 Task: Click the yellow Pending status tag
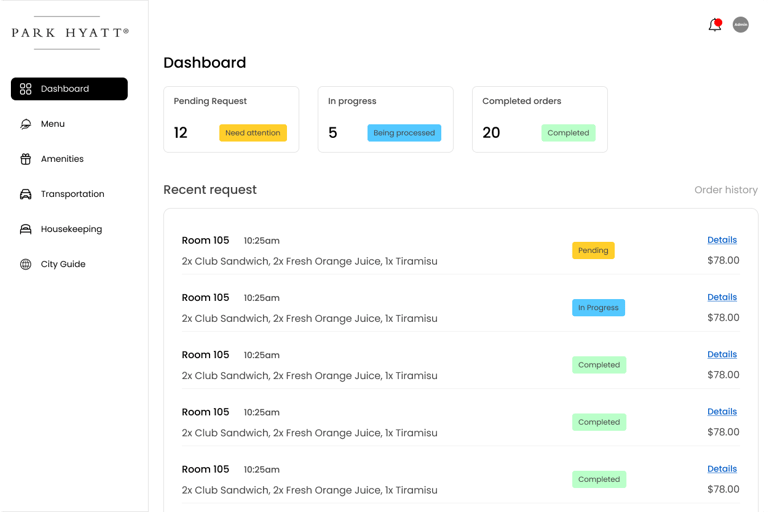tap(593, 250)
